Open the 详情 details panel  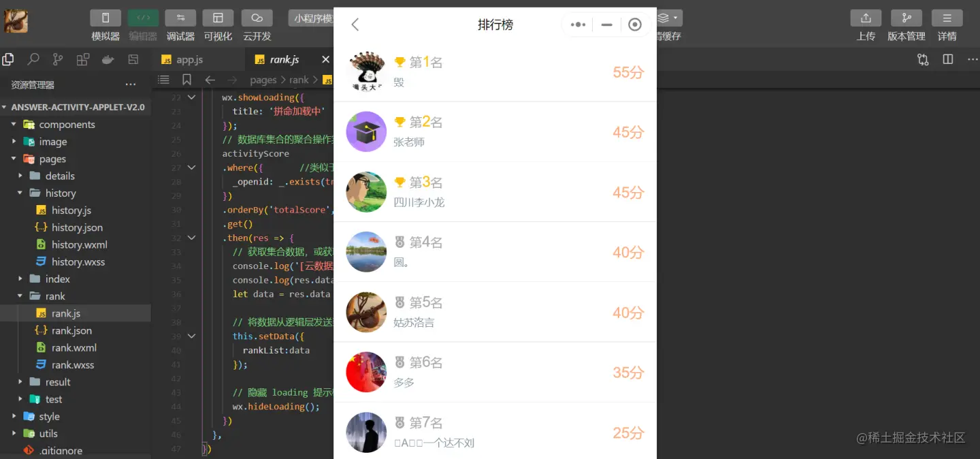pyautogui.click(x=947, y=18)
